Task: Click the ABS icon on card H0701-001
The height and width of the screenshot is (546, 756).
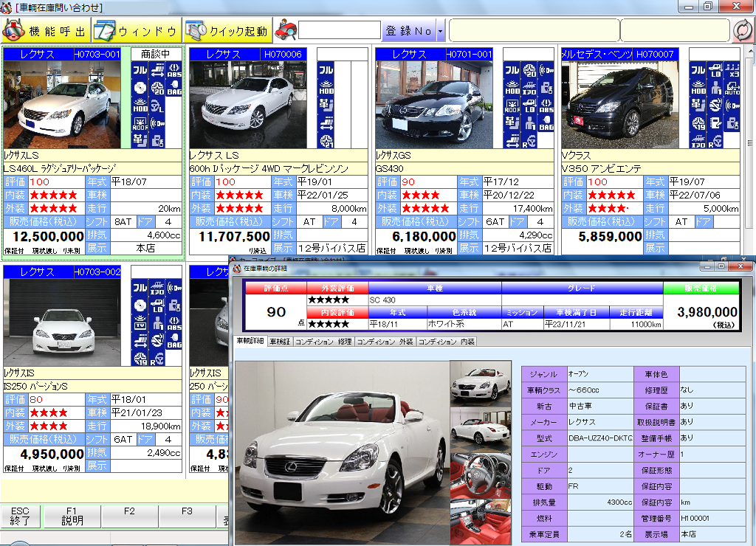Action: [546, 105]
